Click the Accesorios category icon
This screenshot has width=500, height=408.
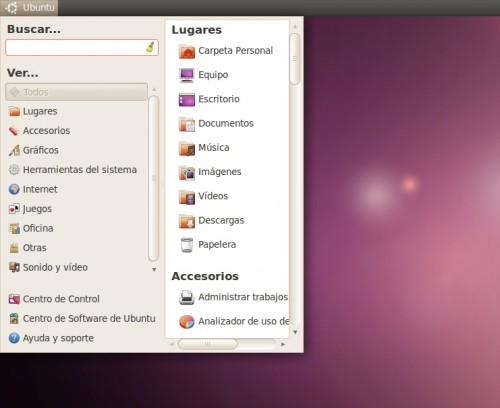click(14, 131)
